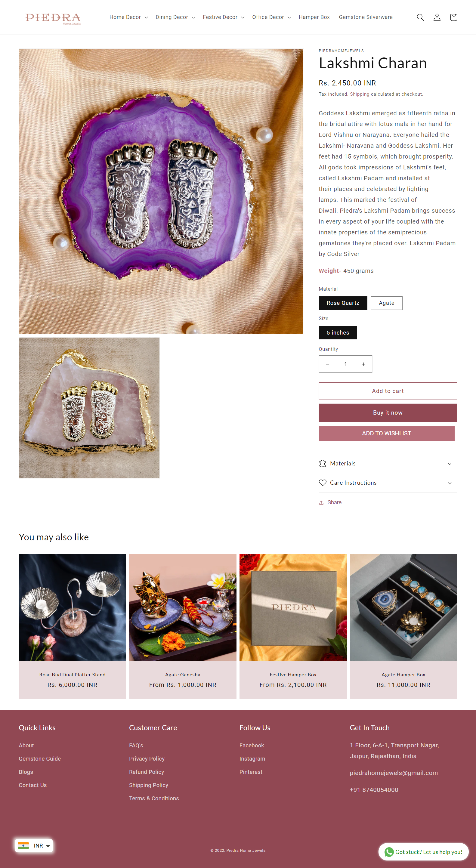Image resolution: width=476 pixels, height=868 pixels.
Task: Increase quantity with the plus icon
Action: [x=363, y=364]
